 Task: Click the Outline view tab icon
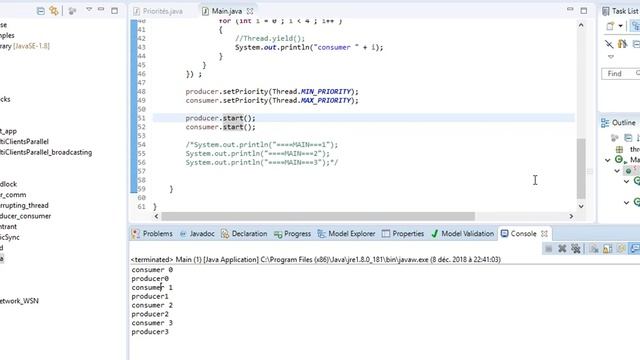[x=605, y=122]
